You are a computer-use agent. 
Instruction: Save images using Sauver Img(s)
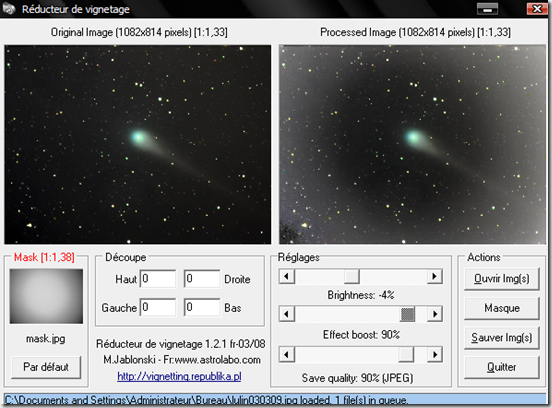[x=502, y=338]
